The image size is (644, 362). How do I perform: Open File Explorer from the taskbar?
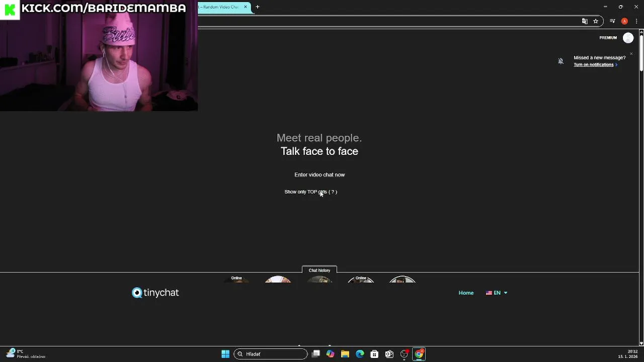(345, 354)
